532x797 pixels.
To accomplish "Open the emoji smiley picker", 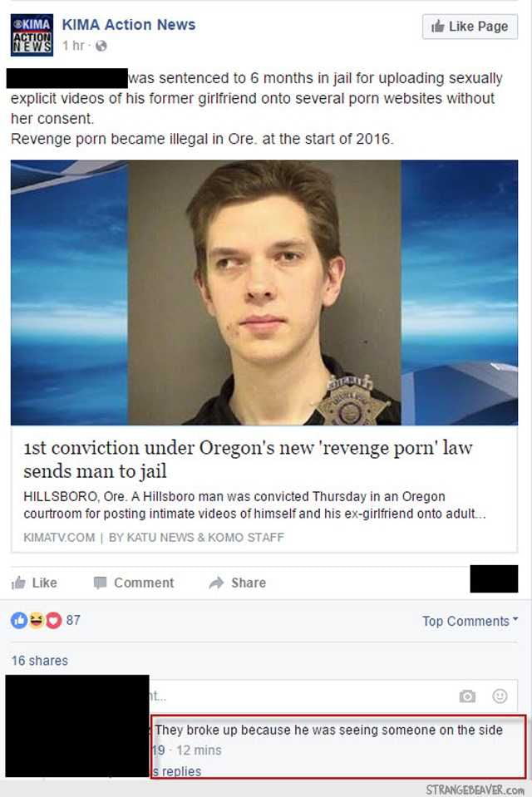I will 500,696.
